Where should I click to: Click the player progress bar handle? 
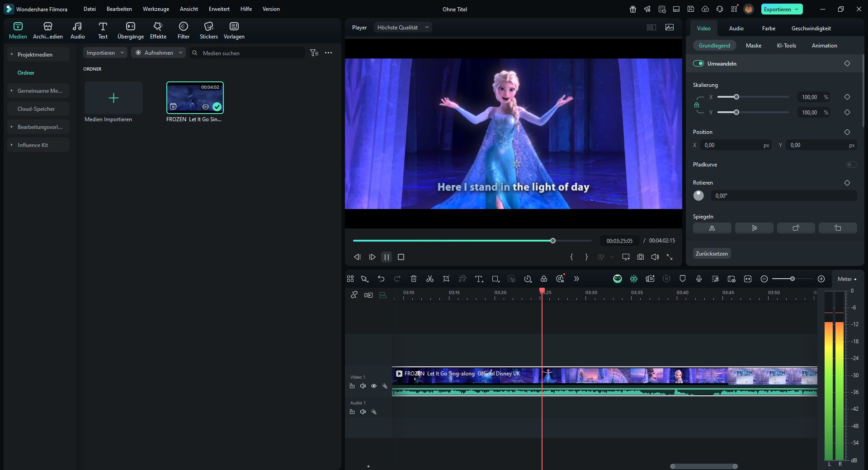click(553, 241)
